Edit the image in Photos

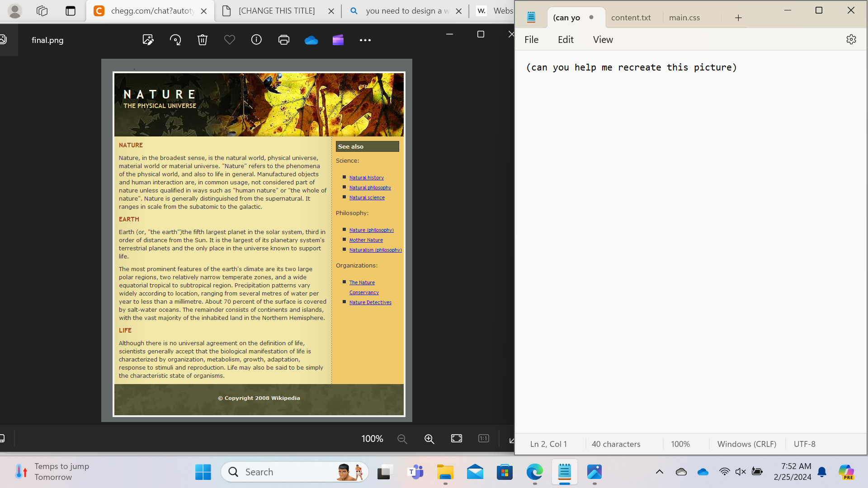148,40
